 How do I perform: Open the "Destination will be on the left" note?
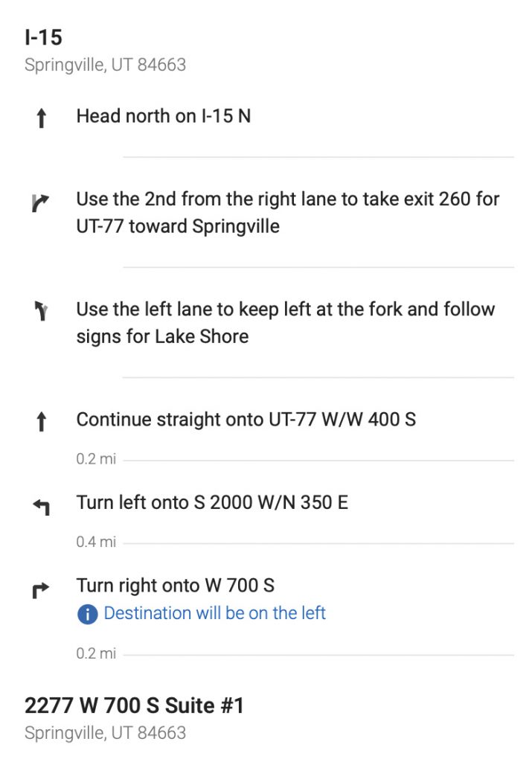(x=214, y=613)
